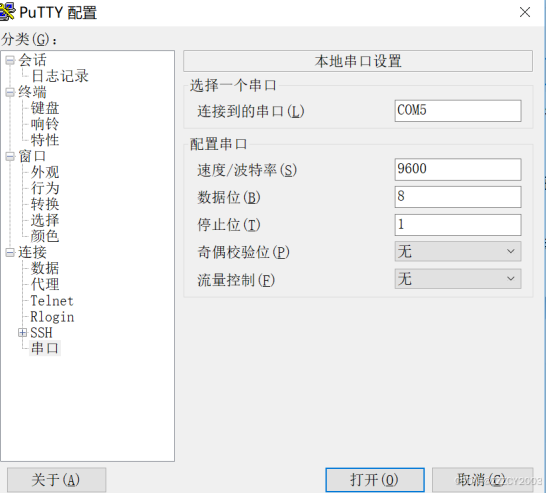Collapse the 连接 tree node
The width and height of the screenshot is (546, 493).
click(10, 252)
